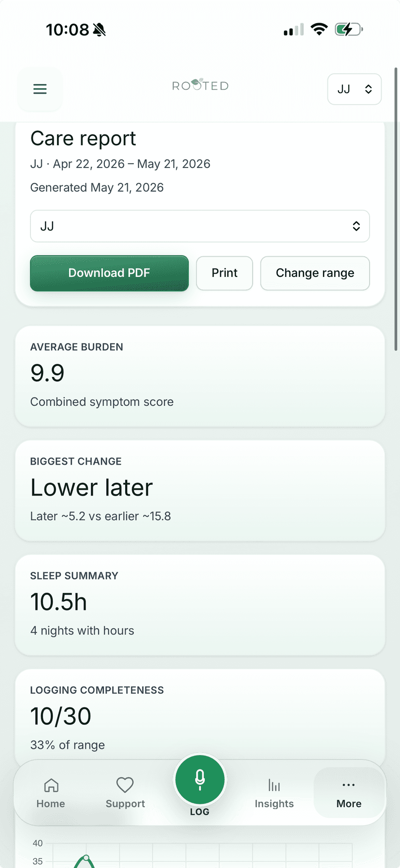
Task: Click the "Care report" heading
Action: 83,138
